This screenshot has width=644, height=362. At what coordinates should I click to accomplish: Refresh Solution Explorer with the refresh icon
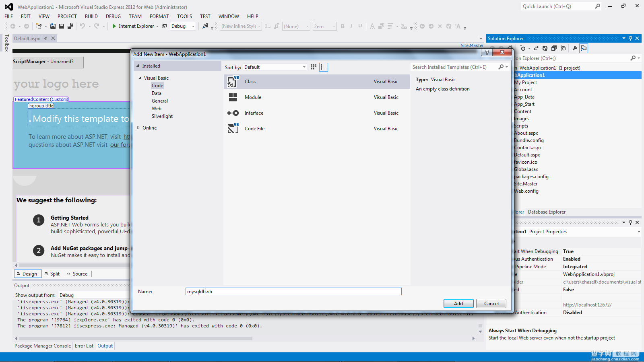(x=545, y=48)
